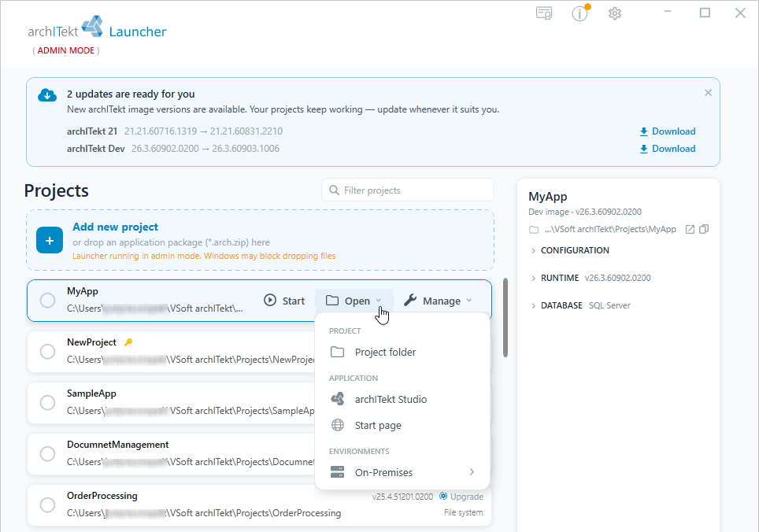Select the OrderProcessing radio circle

(x=47, y=504)
